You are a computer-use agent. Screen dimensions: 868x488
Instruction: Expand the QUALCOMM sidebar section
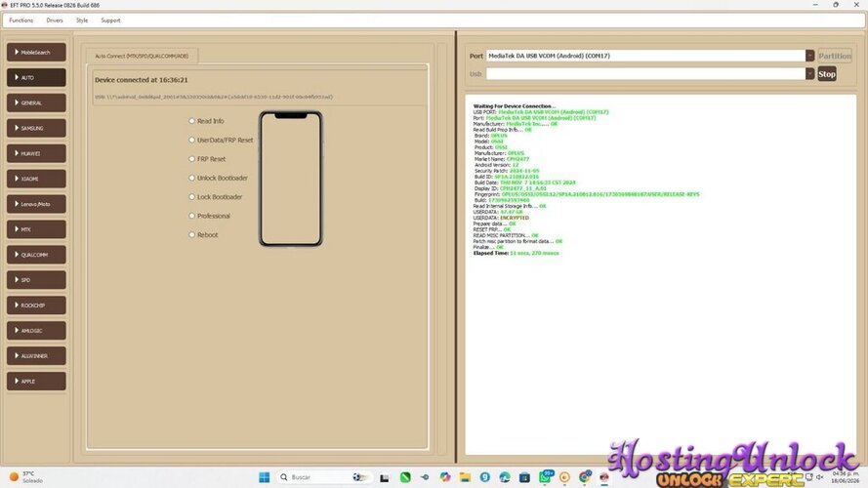(x=36, y=255)
